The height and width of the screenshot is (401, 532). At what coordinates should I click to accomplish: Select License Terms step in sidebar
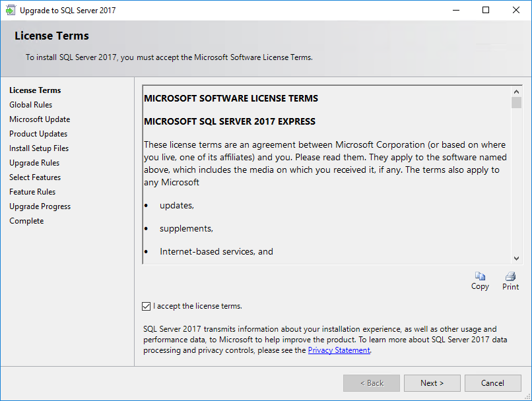tap(35, 90)
